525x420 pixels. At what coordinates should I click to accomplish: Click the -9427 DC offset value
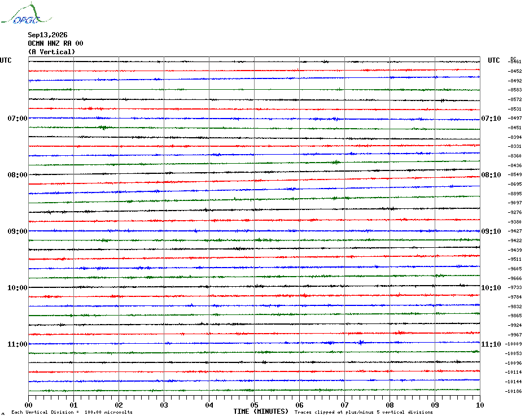pyautogui.click(x=515, y=231)
